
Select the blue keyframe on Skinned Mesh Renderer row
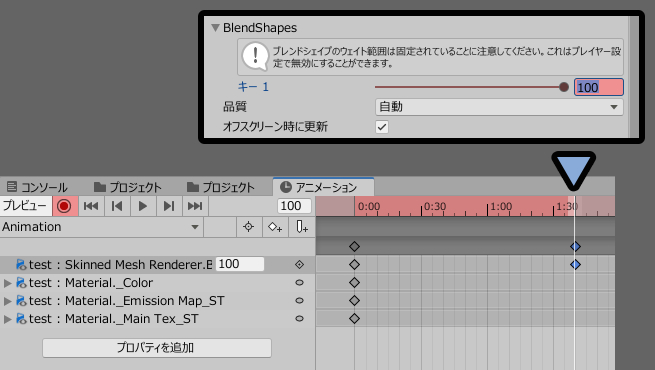click(x=575, y=264)
